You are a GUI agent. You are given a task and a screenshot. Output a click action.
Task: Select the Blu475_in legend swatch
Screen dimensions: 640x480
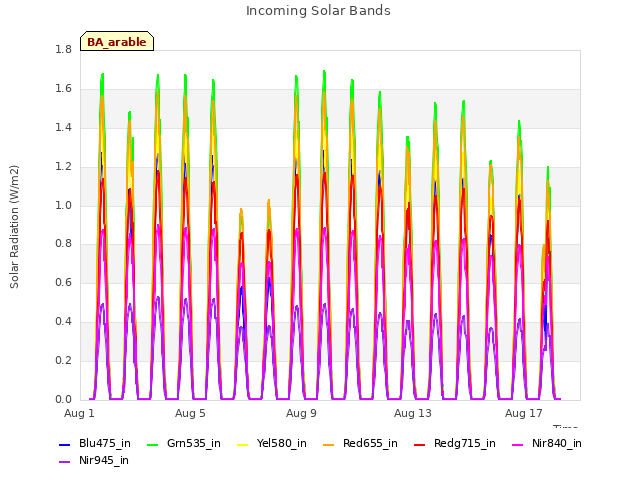tap(65, 444)
